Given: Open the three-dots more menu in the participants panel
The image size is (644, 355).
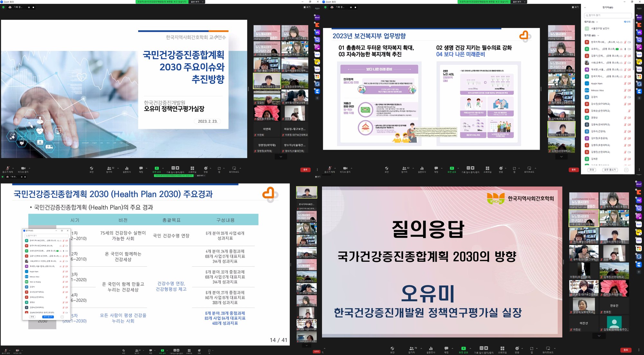Looking at the screenshot, I should tap(626, 170).
